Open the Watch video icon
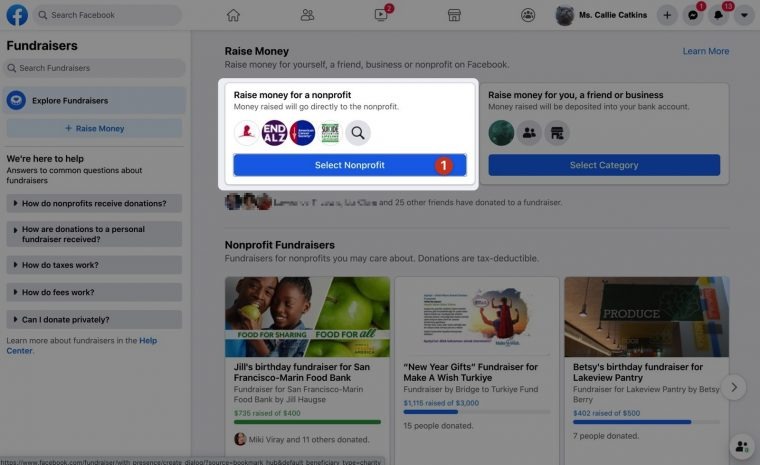The height and width of the screenshot is (465, 760). pos(381,15)
